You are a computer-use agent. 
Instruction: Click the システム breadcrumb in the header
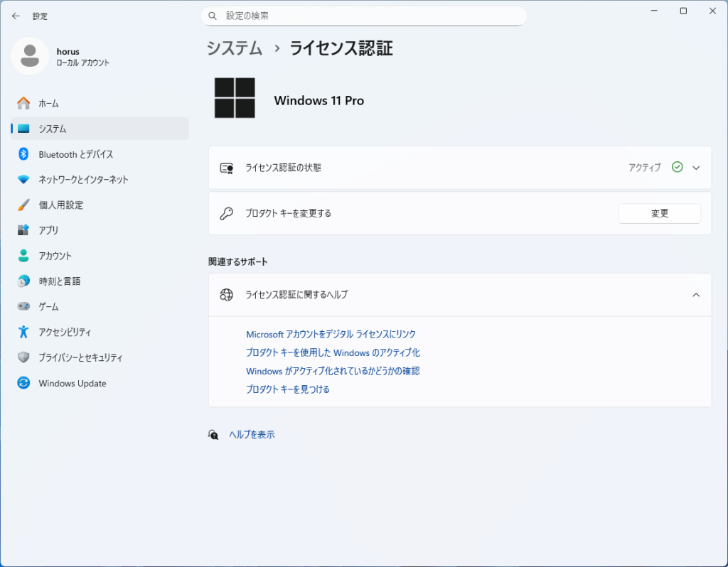tap(234, 48)
